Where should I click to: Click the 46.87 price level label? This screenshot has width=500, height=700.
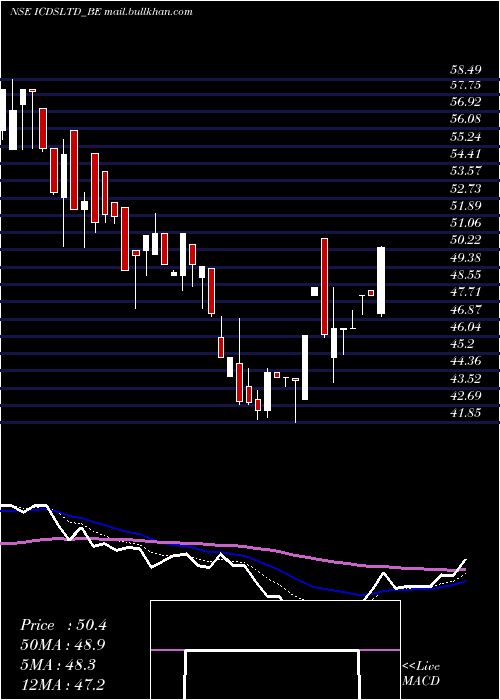(x=465, y=310)
